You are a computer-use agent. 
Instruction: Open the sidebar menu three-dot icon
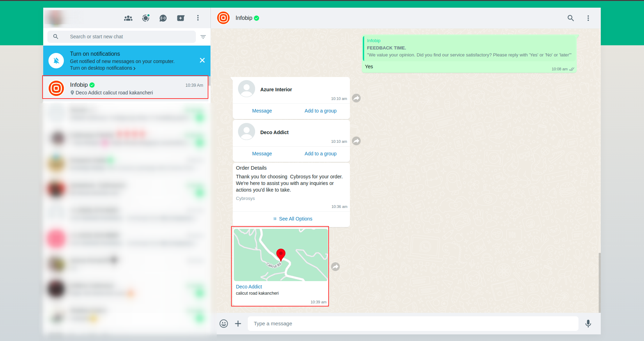[x=198, y=18]
